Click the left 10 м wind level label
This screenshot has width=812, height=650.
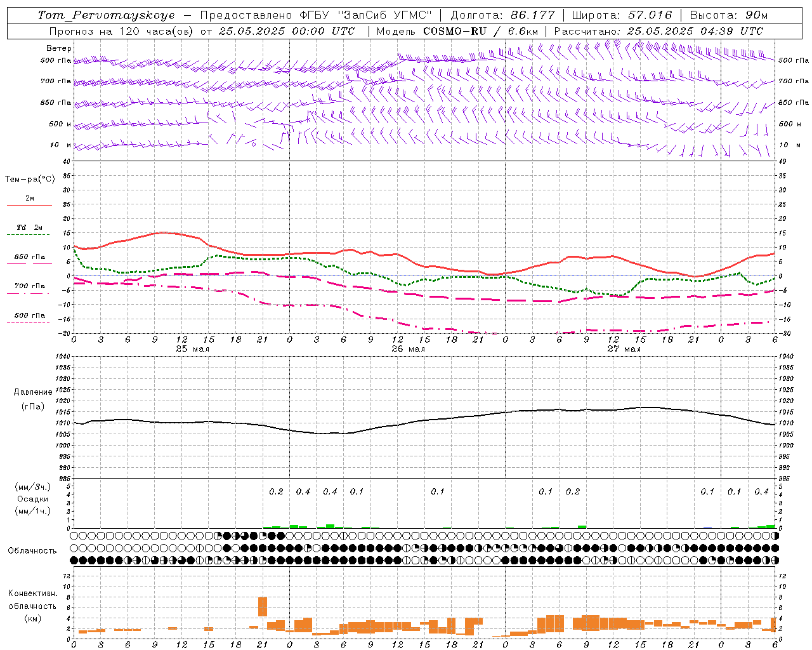click(62, 145)
